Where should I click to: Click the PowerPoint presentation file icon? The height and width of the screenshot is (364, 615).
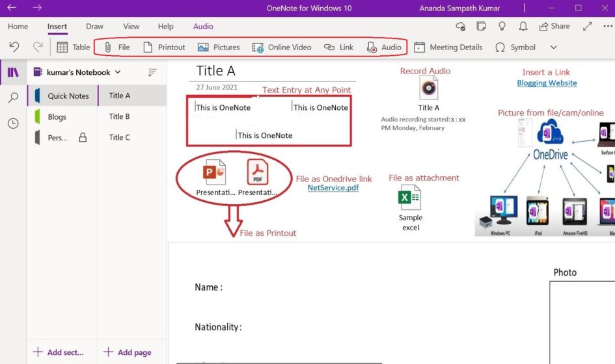click(x=214, y=172)
